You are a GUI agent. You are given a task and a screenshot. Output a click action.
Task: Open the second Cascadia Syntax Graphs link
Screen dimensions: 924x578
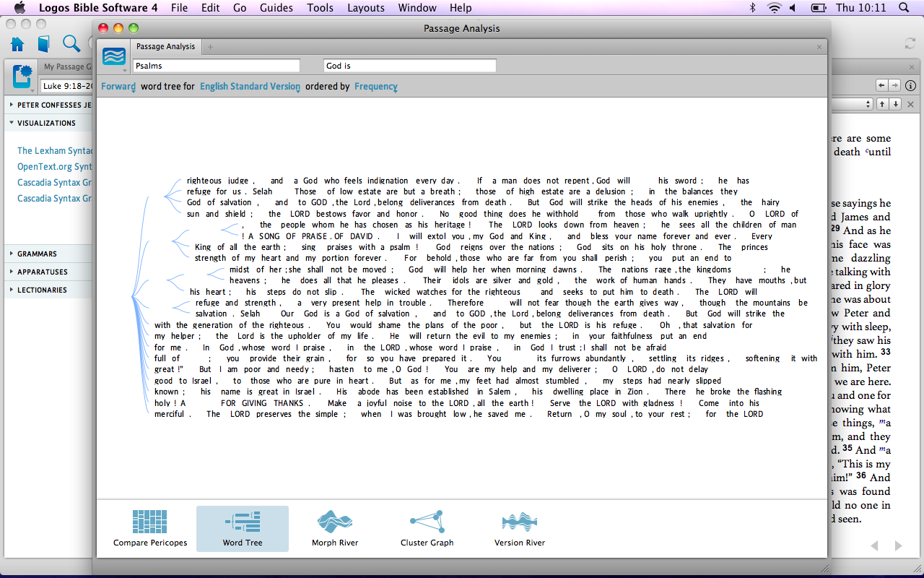pyautogui.click(x=55, y=199)
